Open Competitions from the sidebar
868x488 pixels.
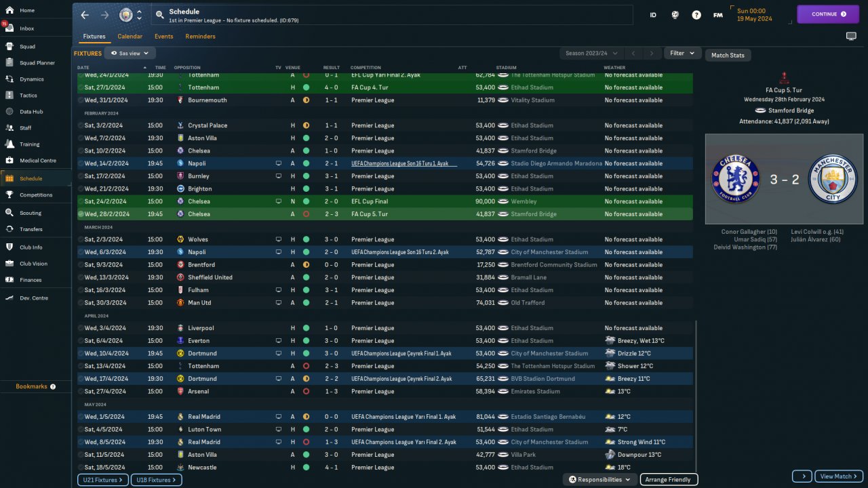click(x=35, y=195)
